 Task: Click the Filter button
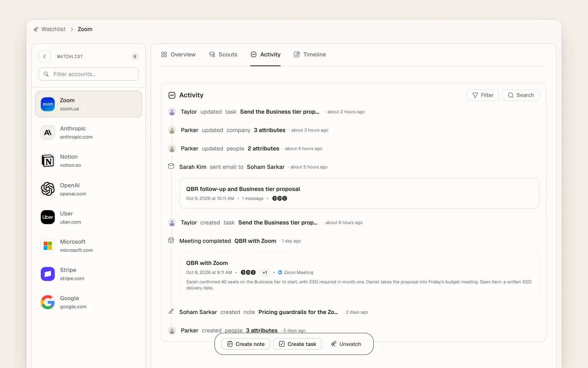[483, 95]
